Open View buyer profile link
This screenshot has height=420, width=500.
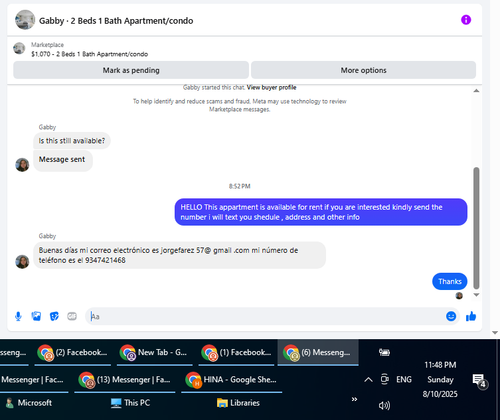tap(271, 87)
